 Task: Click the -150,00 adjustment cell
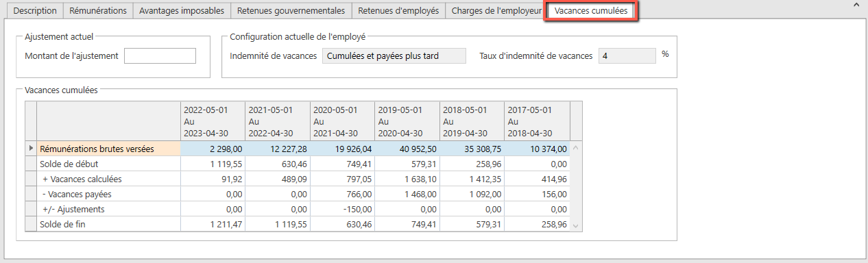point(342,209)
